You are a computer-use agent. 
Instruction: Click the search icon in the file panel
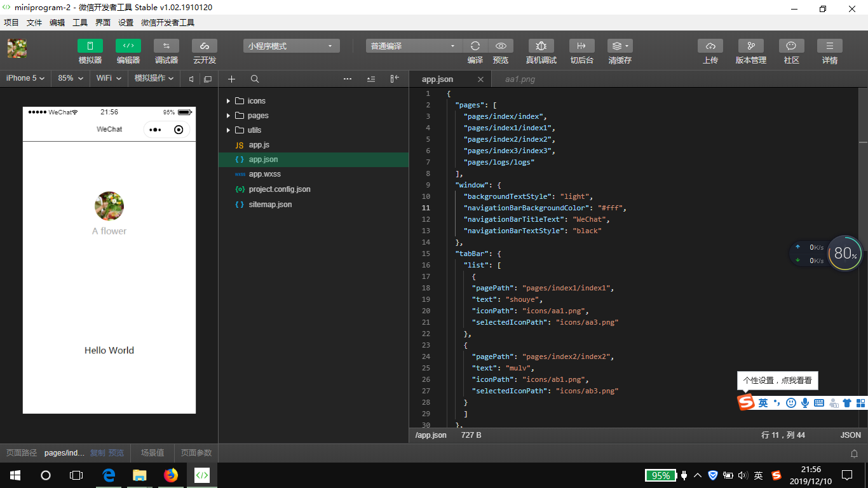(254, 79)
